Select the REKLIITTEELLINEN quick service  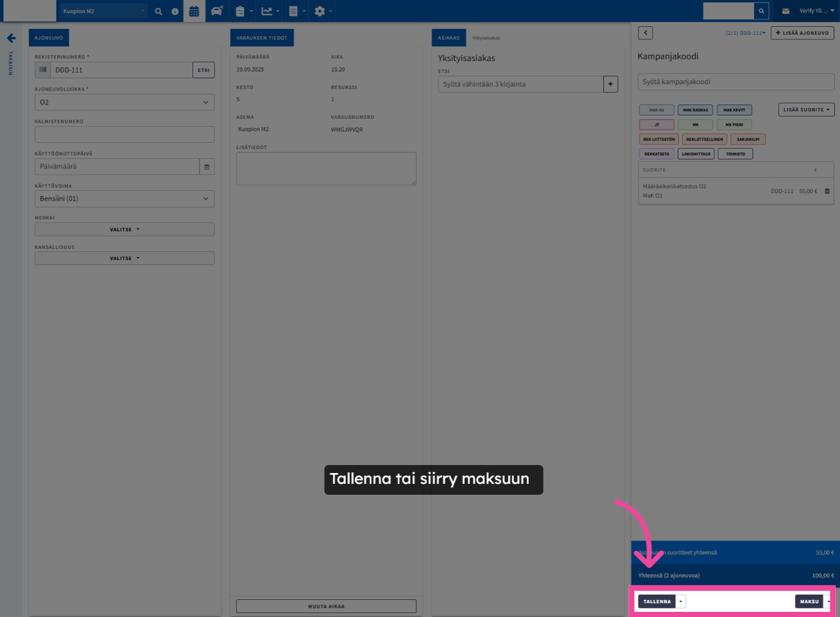[705, 139]
